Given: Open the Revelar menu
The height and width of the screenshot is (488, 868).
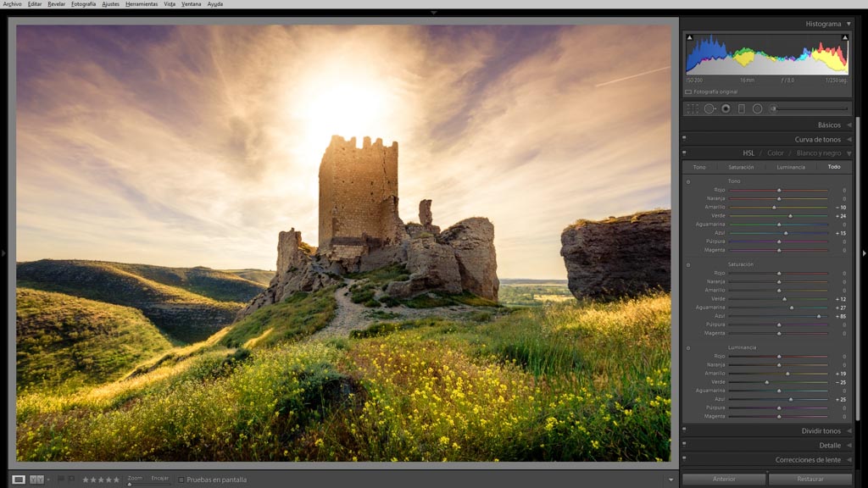Looking at the screenshot, I should (56, 4).
